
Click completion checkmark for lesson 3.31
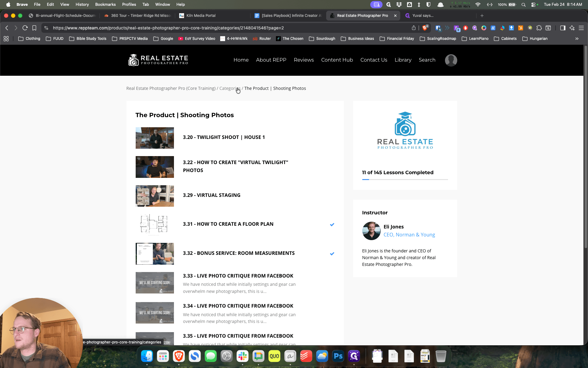332,224
